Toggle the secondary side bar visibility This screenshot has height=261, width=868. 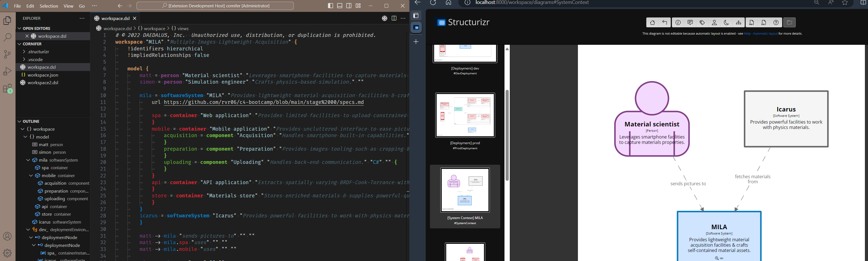point(349,6)
